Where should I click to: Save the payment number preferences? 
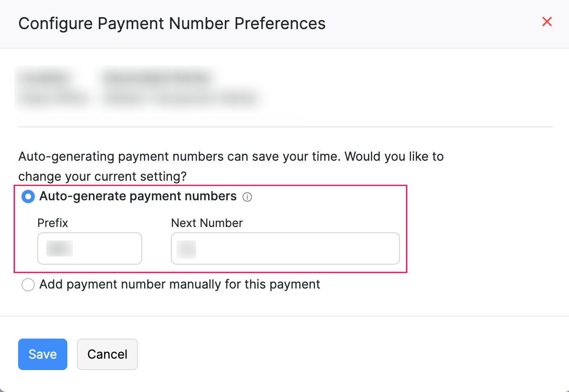click(42, 354)
